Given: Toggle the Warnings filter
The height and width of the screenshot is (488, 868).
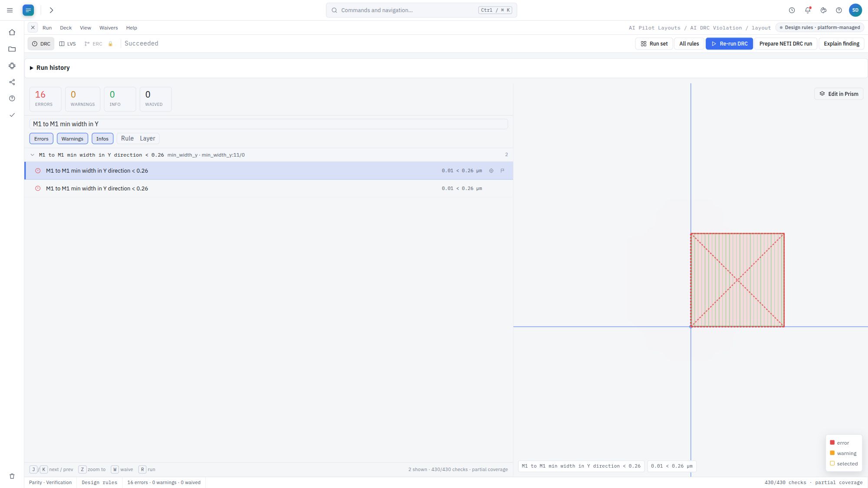Looking at the screenshot, I should point(72,139).
